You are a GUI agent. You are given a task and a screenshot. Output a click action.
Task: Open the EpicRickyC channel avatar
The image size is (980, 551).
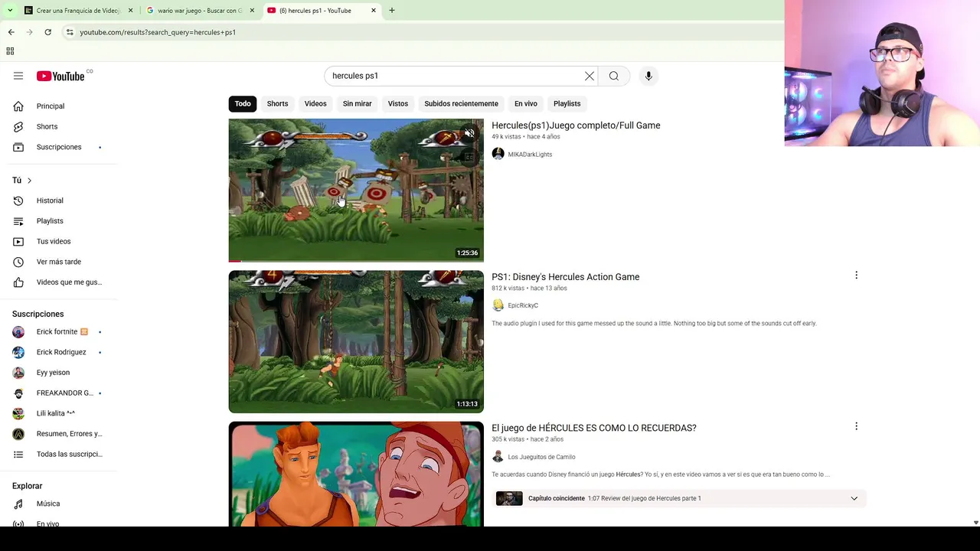(498, 305)
